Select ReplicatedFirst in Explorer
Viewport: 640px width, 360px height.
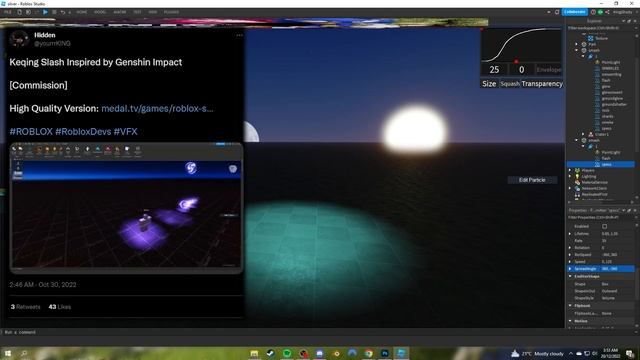pos(594,195)
